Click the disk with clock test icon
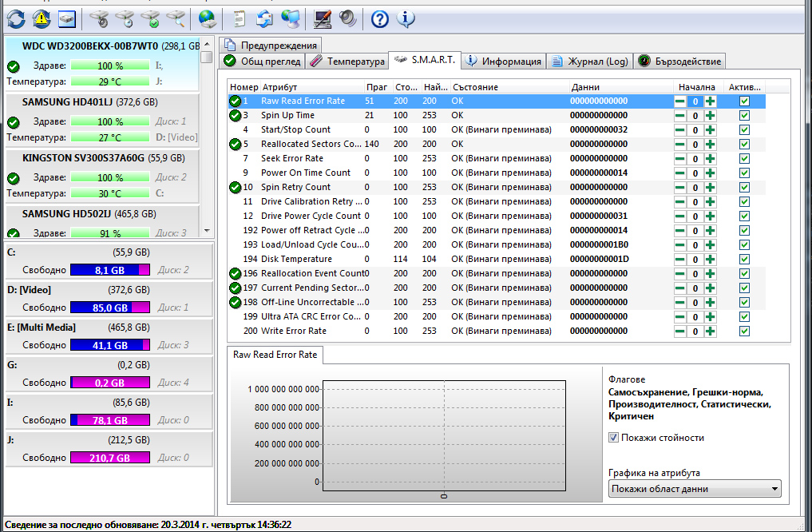The image size is (812, 532). 125,19
